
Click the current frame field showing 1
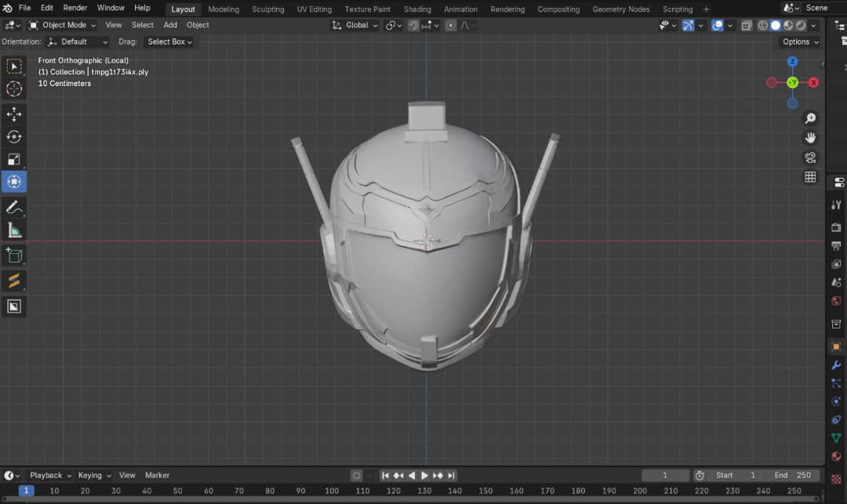coord(665,476)
